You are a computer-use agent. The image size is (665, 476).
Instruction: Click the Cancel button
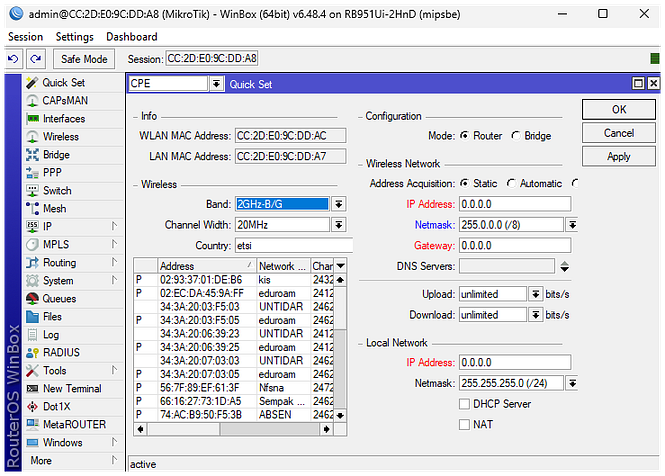click(619, 133)
